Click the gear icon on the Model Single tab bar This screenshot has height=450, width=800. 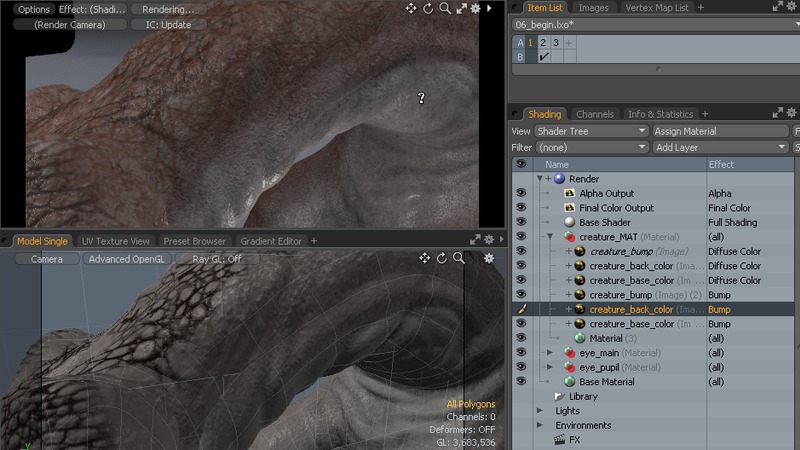coord(489,239)
